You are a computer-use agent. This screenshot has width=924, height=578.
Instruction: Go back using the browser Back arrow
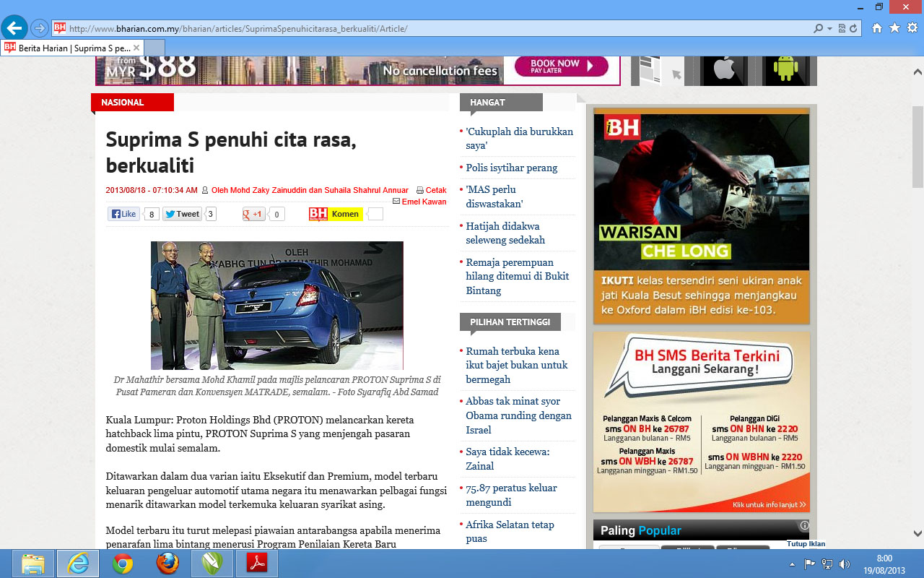(14, 28)
